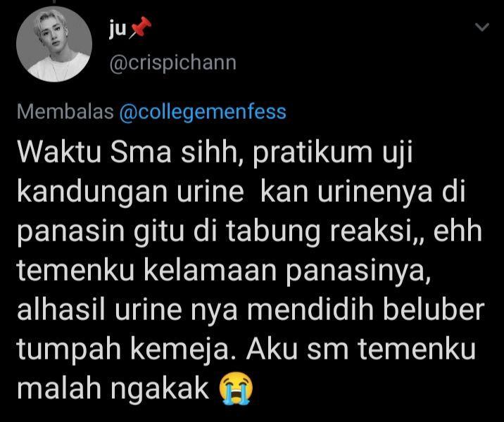Click the loudly crying face emoji
This screenshot has height=422, width=504.
pyautogui.click(x=236, y=388)
